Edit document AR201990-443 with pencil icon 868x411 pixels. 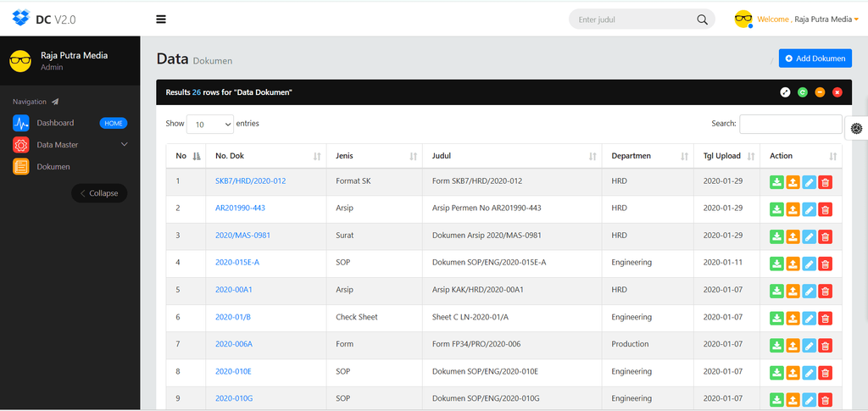[809, 209]
